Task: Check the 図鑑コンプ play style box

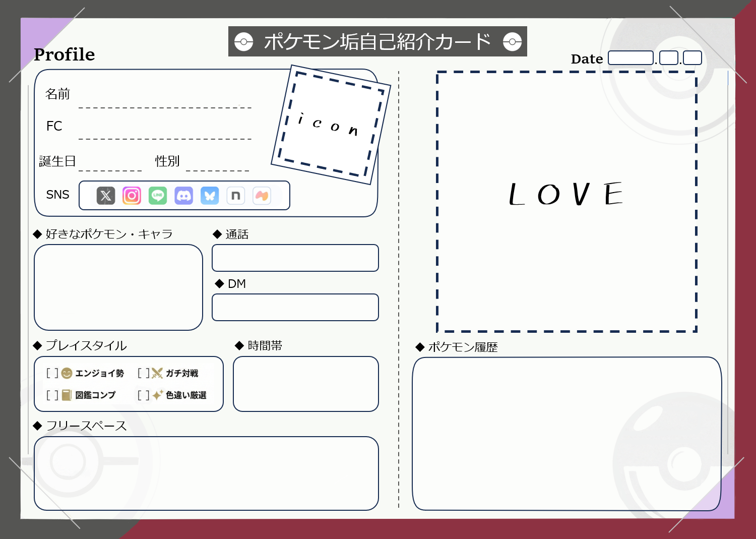Action: tap(52, 395)
